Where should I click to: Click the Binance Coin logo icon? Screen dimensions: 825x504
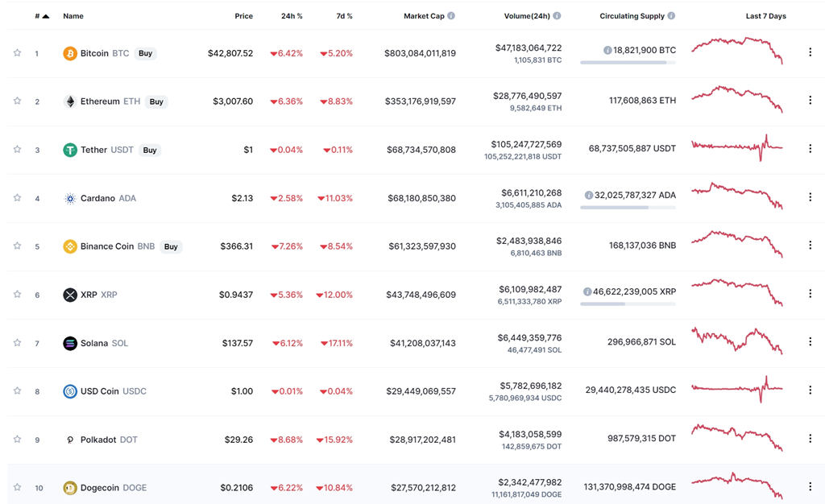(x=70, y=246)
